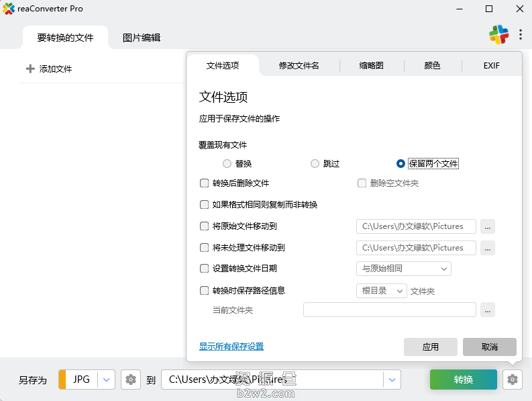This screenshot has width=532, height=401.
Task: Open conversion settings gear beside 转换 button
Action: click(513, 380)
